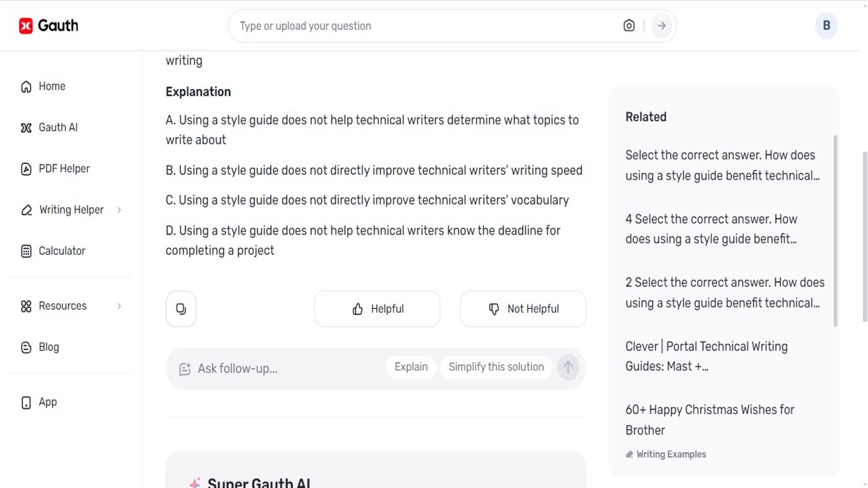Open PDF Helper from the sidebar

point(64,168)
